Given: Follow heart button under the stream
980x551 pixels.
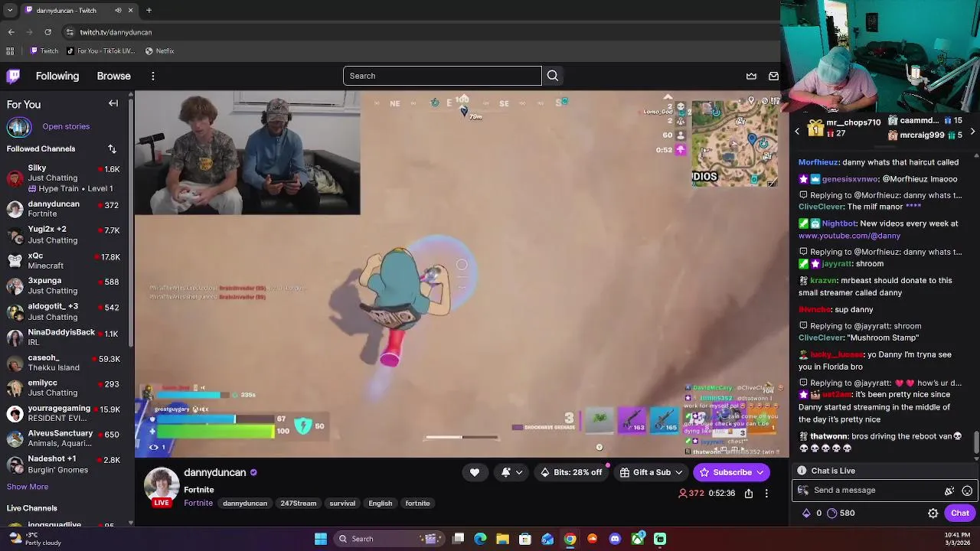Looking at the screenshot, I should pos(475,472).
